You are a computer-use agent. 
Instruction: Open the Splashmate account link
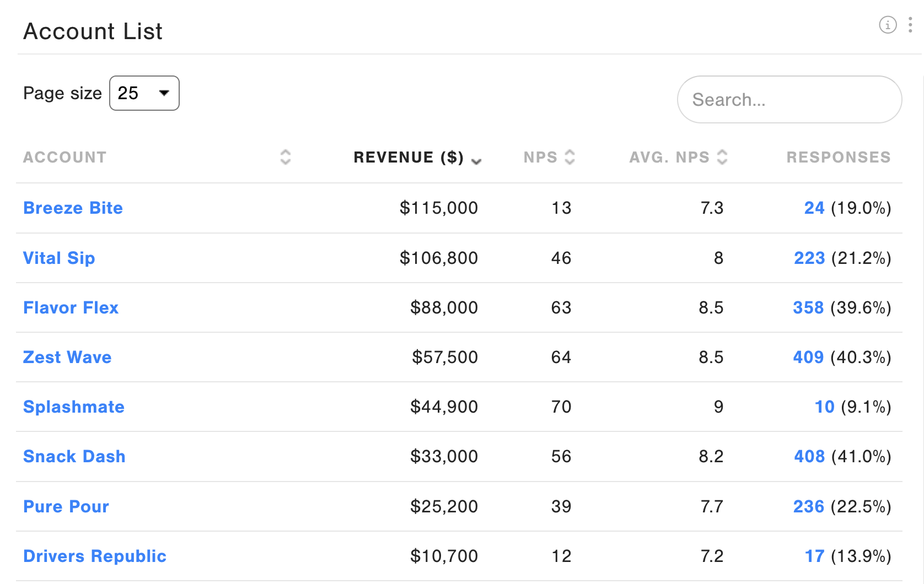tap(74, 407)
